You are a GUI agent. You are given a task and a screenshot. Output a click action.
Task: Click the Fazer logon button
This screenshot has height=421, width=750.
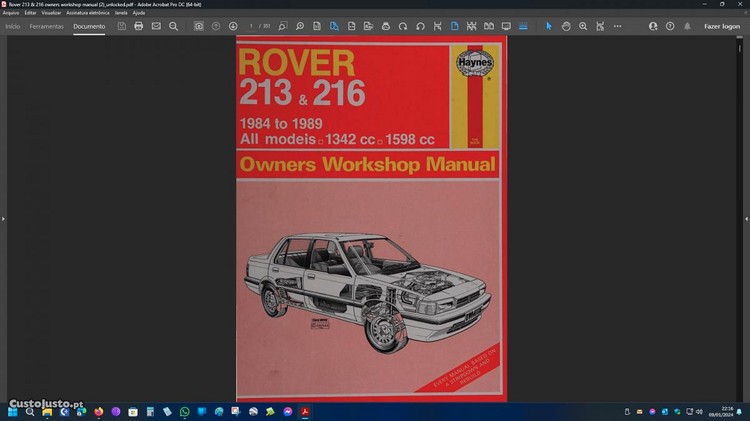point(721,26)
